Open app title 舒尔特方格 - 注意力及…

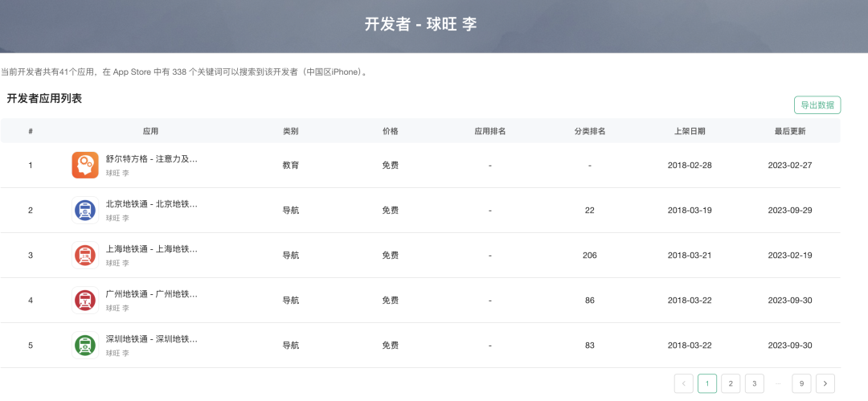pyautogui.click(x=152, y=159)
